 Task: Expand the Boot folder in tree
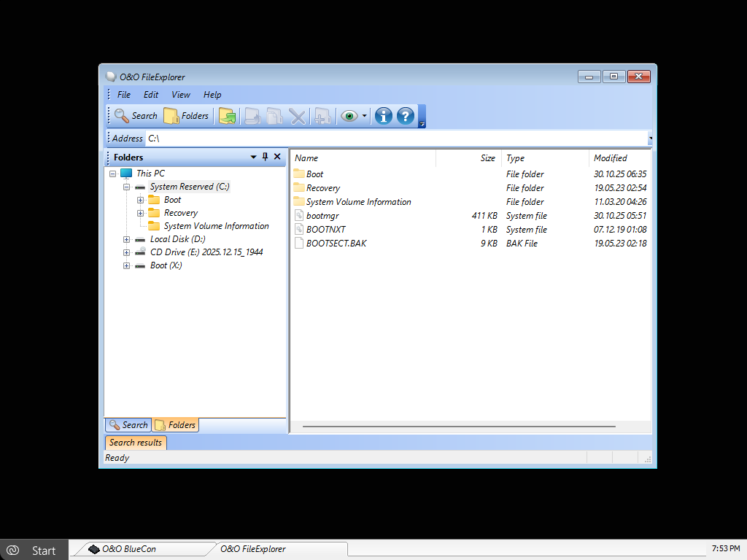click(140, 200)
